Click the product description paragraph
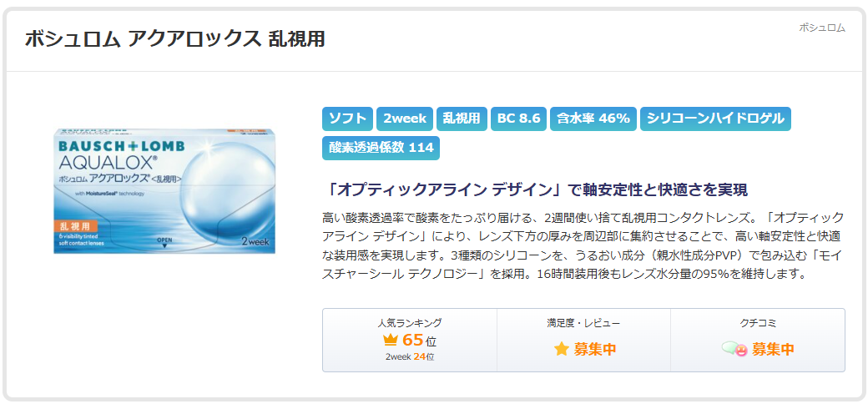868x404 pixels. (x=583, y=245)
